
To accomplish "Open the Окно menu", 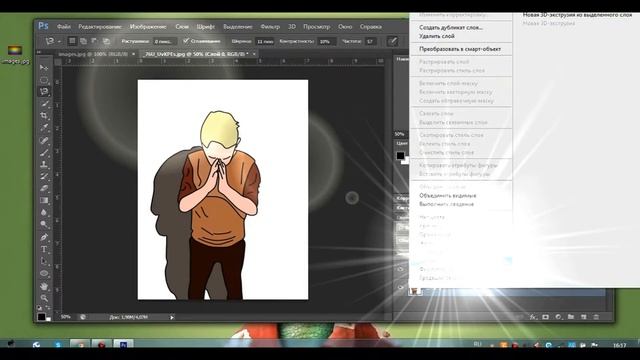I will 345,27.
